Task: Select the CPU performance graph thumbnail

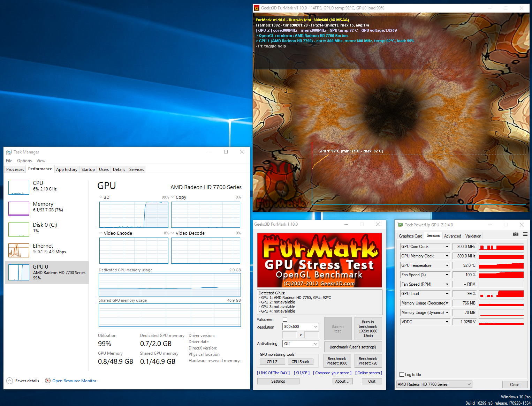Action: tap(19, 188)
